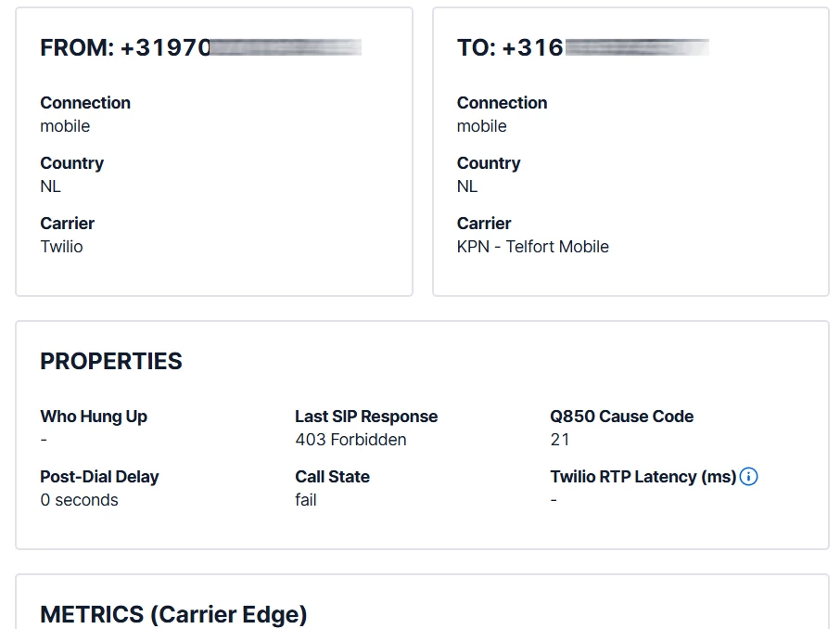
Task: Click the TO card Connection mobile value
Action: [x=482, y=126]
